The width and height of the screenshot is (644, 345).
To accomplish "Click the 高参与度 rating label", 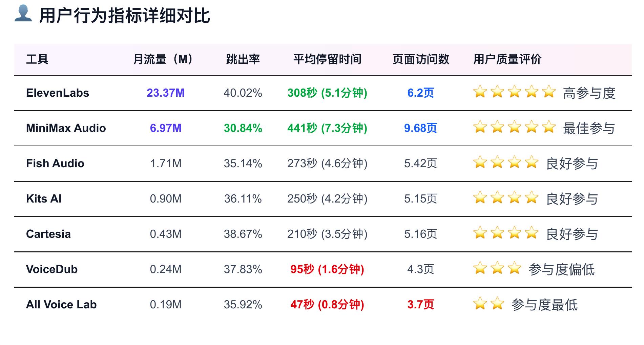I will (x=589, y=93).
